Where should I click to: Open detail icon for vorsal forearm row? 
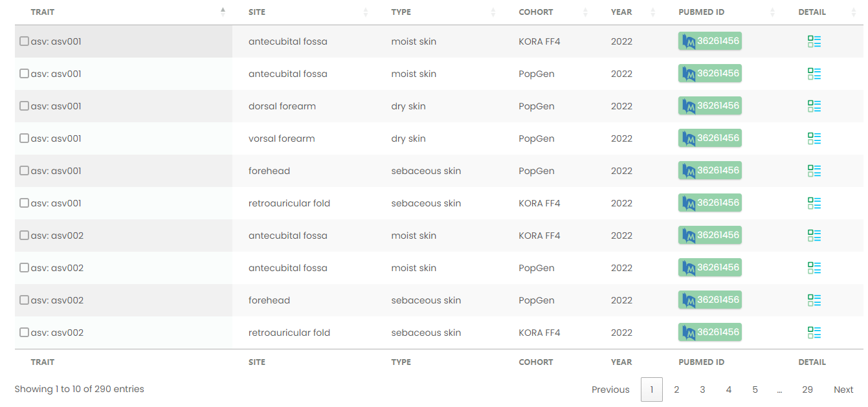pyautogui.click(x=814, y=138)
